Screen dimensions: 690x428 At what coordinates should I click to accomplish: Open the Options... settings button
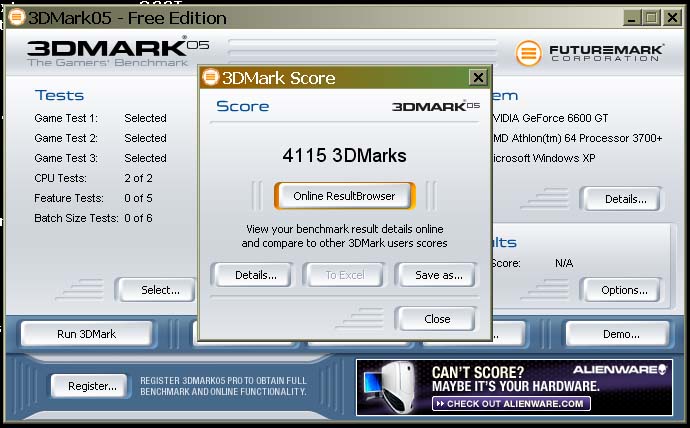click(x=624, y=290)
